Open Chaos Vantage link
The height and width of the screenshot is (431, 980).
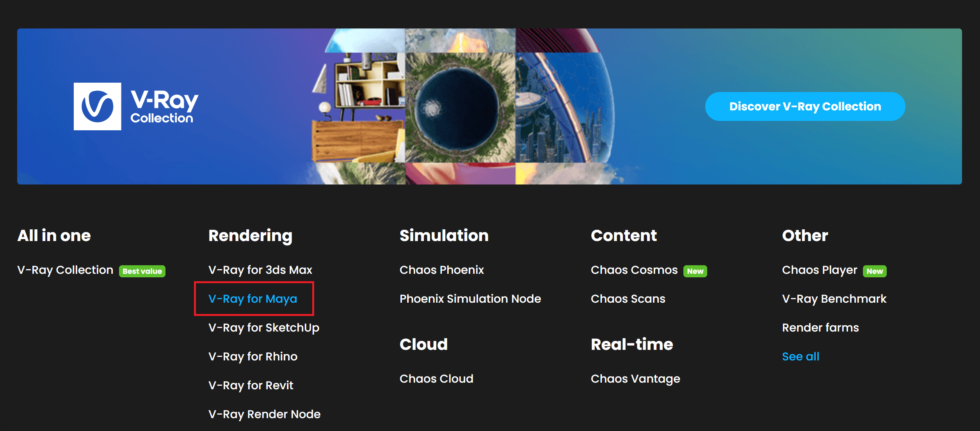click(635, 379)
